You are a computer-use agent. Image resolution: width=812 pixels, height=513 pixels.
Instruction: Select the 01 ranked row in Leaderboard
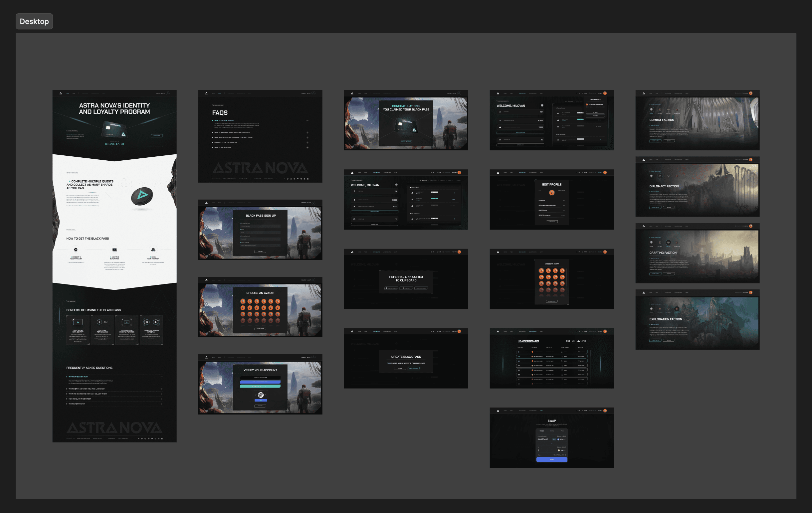[552, 352]
